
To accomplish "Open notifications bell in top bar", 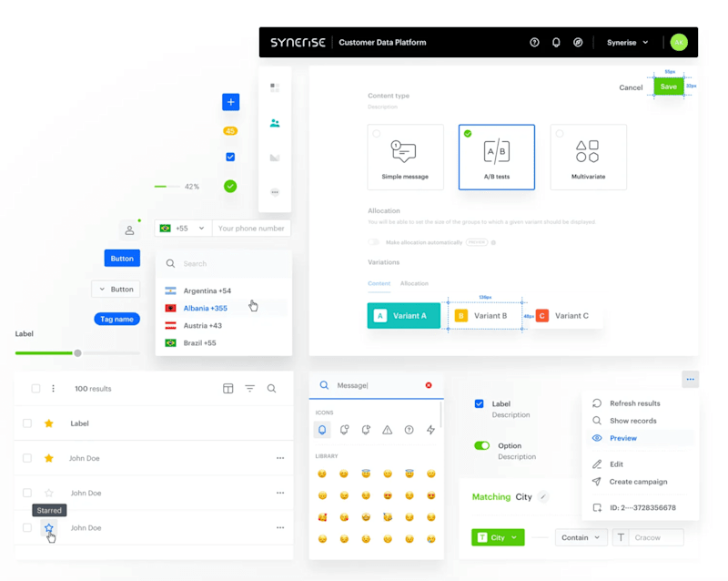I will tap(556, 42).
